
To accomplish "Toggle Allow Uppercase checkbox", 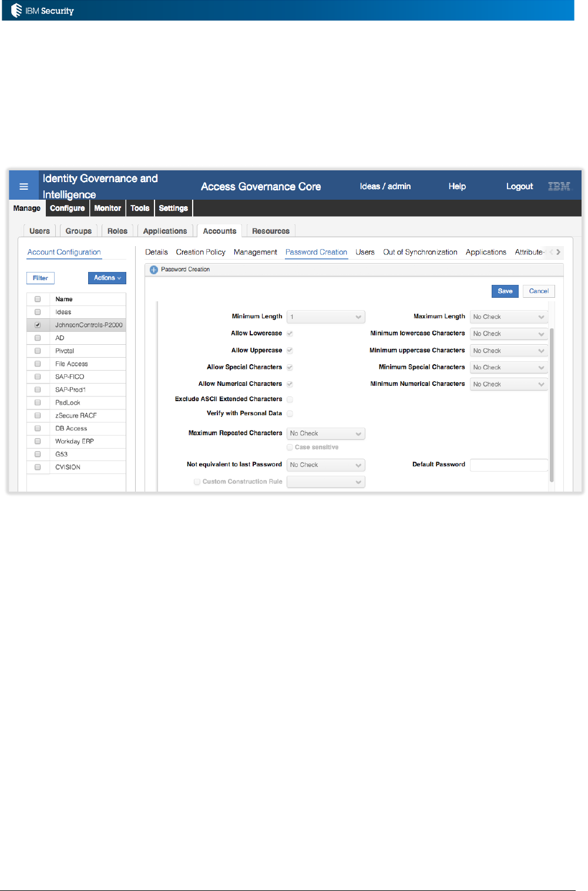I will pos(290,351).
